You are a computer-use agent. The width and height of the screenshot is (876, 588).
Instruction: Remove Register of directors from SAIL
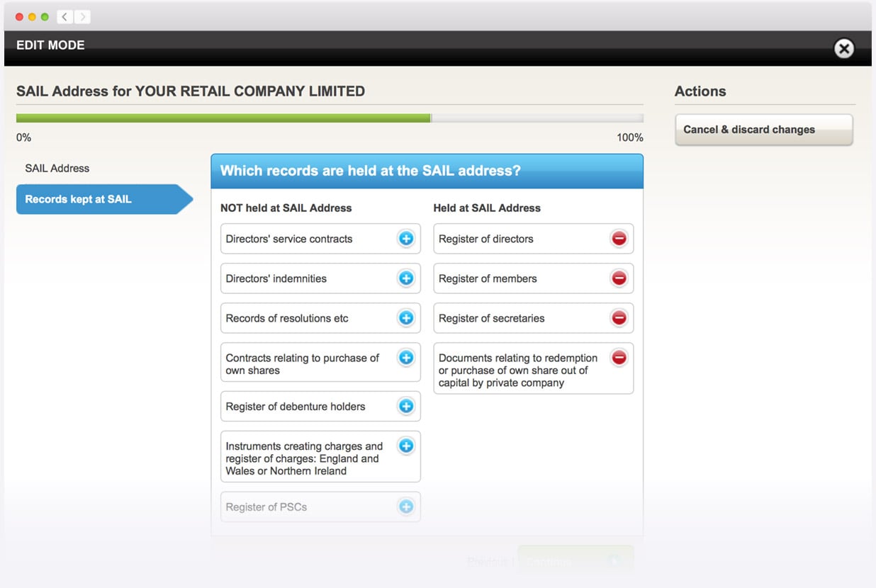(x=619, y=239)
